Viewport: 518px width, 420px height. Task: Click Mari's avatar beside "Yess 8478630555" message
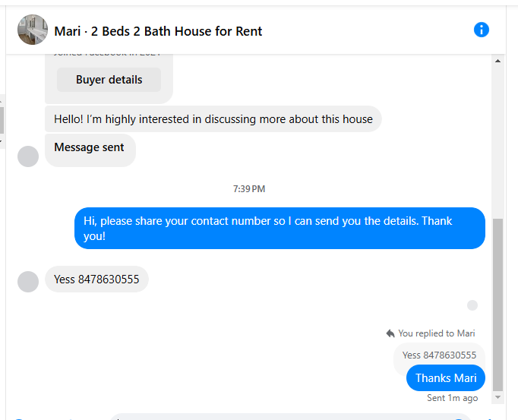[28, 282]
